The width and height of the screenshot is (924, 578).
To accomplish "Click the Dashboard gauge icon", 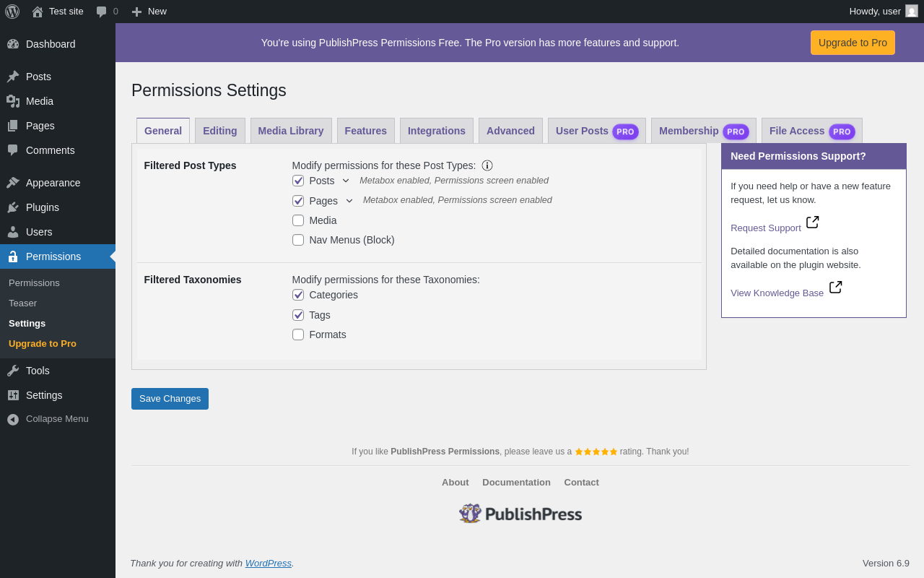I will click(x=13, y=44).
